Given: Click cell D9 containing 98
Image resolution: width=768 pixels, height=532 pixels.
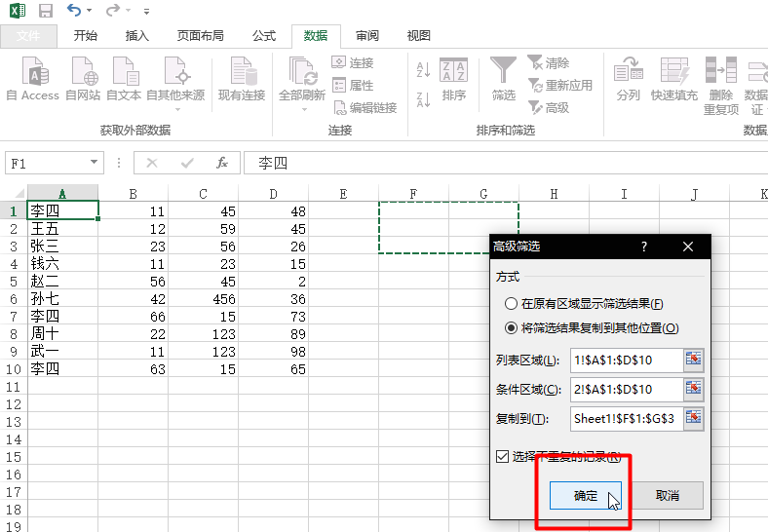Looking at the screenshot, I should 273,351.
